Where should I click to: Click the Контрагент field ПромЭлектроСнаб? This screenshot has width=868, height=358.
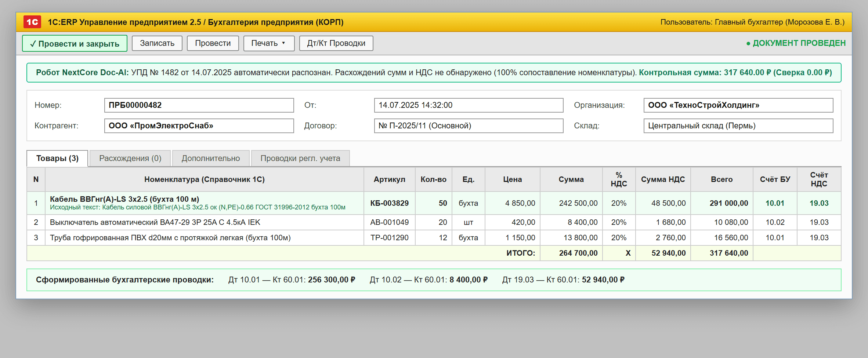[199, 126]
